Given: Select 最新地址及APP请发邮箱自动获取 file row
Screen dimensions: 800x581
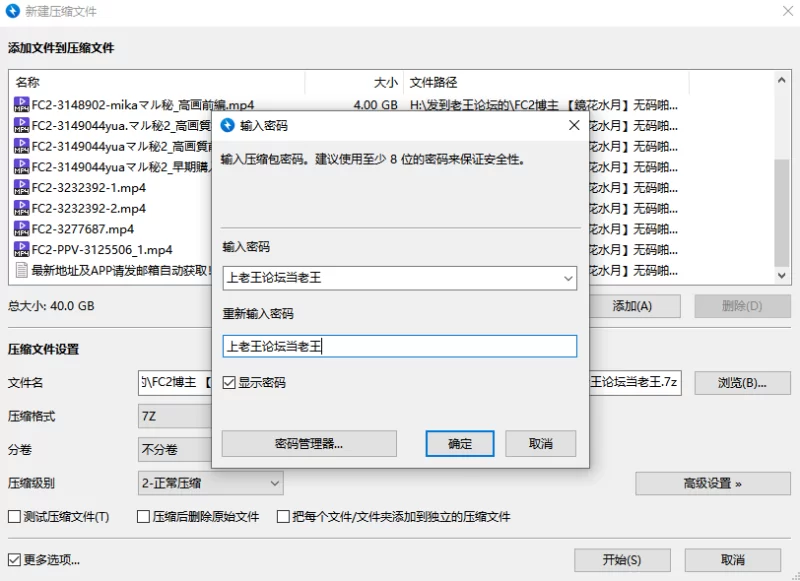Looking at the screenshot, I should point(121,270).
